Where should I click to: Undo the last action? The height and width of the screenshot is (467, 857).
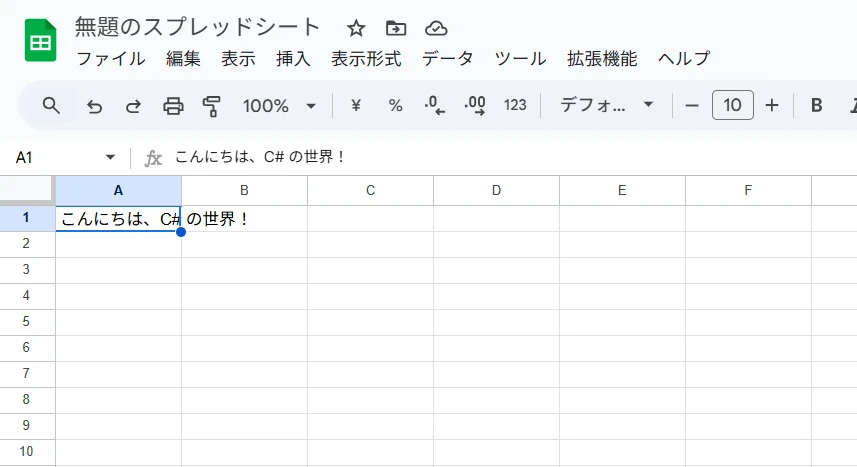click(94, 105)
